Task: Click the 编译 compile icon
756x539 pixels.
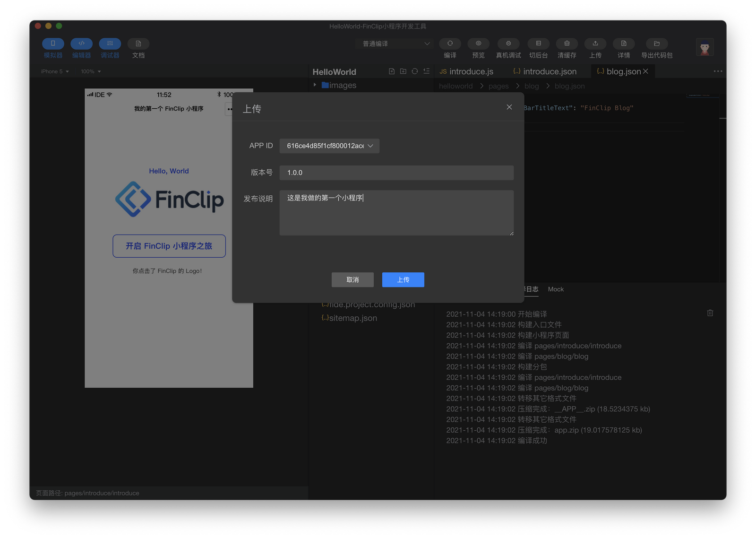Action: pos(450,43)
